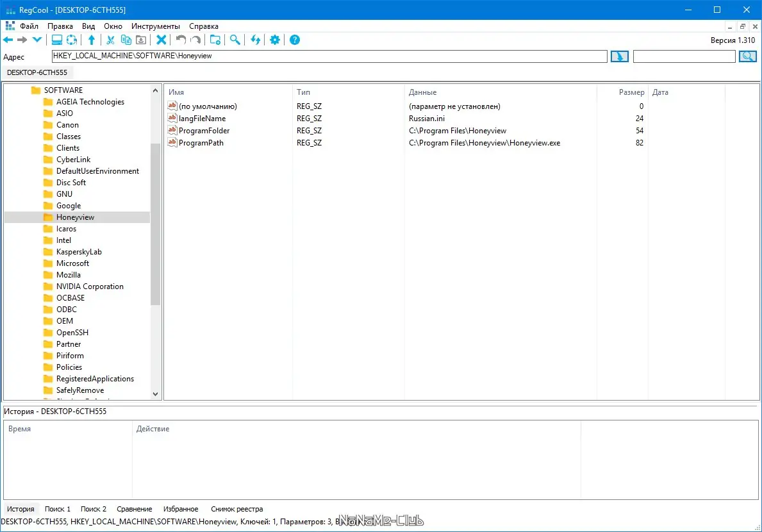The height and width of the screenshot is (532, 762).
Task: Open search with magnifier toolbar icon
Action: pyautogui.click(x=235, y=40)
